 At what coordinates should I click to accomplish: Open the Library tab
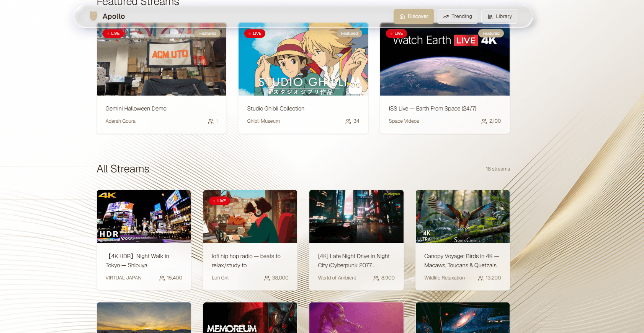click(500, 16)
